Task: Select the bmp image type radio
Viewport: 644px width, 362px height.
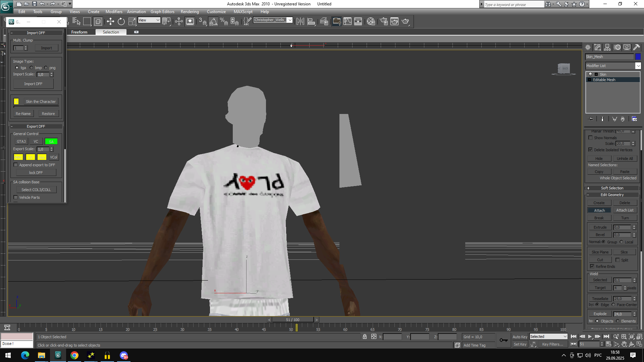Action: [32, 68]
